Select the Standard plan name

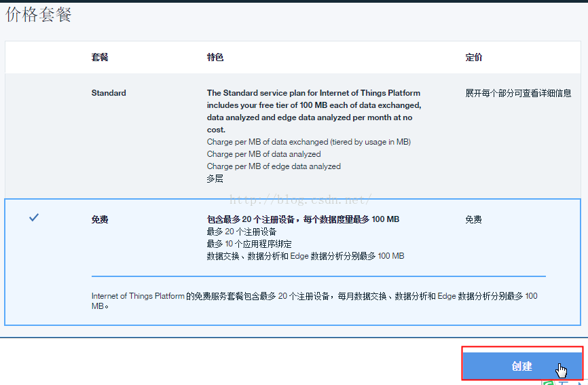[109, 93]
